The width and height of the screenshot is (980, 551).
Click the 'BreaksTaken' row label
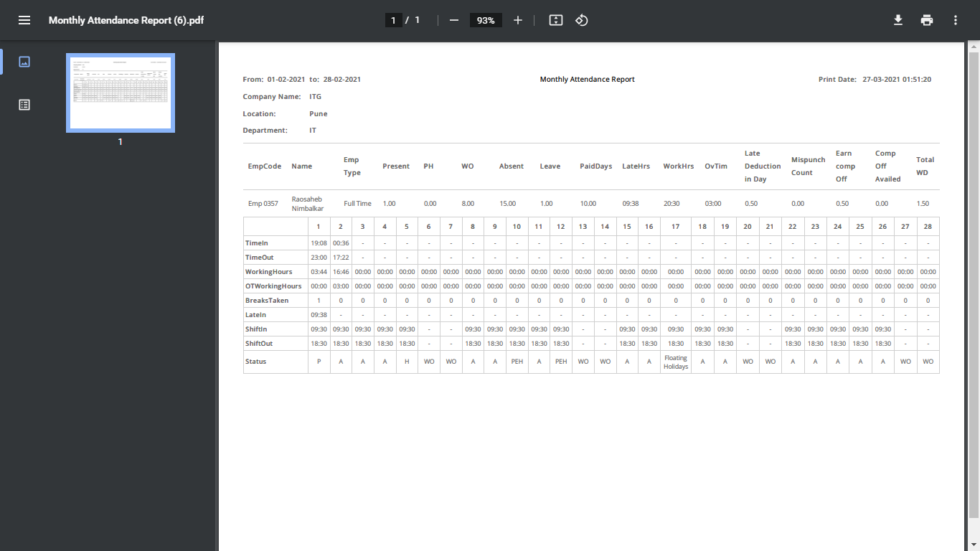(267, 301)
